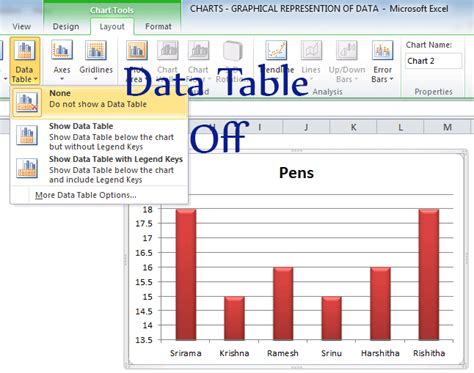Click the Chart Floor ribbon icon
The height and width of the screenshot is (373, 474).
tap(198, 50)
